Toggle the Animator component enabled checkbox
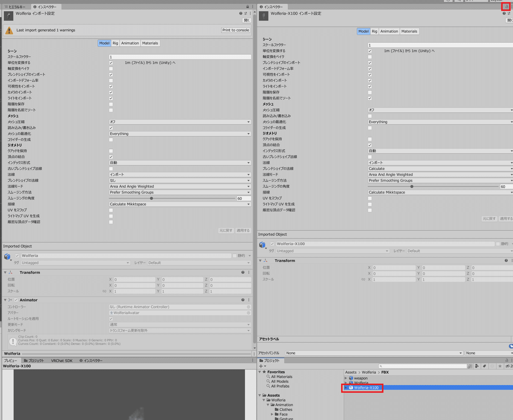This screenshot has width=513, height=420. tap(16, 300)
